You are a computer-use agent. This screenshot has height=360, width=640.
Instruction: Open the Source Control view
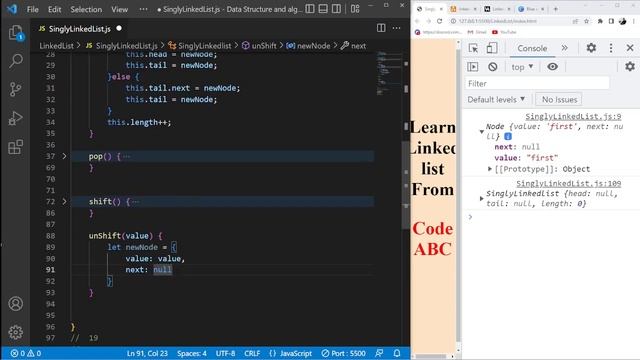tap(16, 89)
